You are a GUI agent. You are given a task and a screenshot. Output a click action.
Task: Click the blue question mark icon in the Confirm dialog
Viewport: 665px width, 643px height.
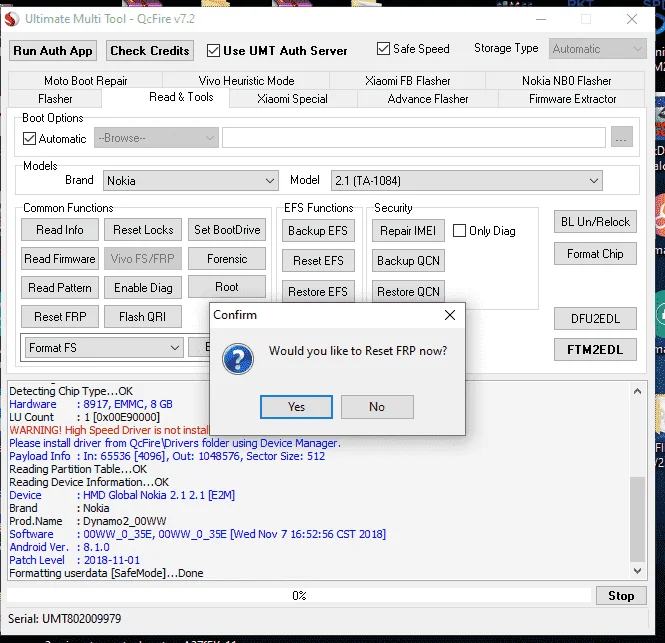[x=238, y=359]
